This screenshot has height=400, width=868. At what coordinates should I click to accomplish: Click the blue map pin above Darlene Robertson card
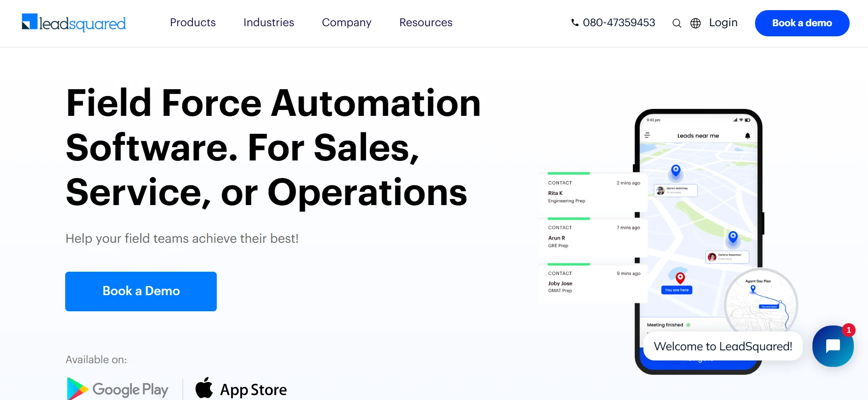coord(733,237)
